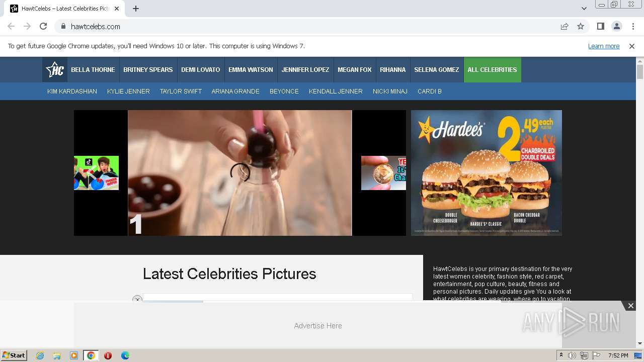Screen dimensions: 644x362
Task: Open Kylie Jenner link
Action: [128, 92]
